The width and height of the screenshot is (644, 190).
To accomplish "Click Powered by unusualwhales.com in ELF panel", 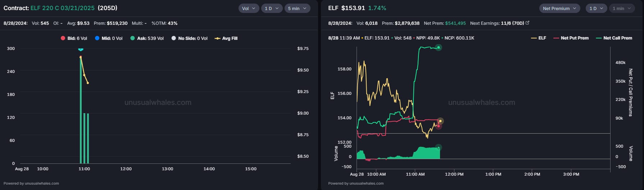I will coord(356,183).
